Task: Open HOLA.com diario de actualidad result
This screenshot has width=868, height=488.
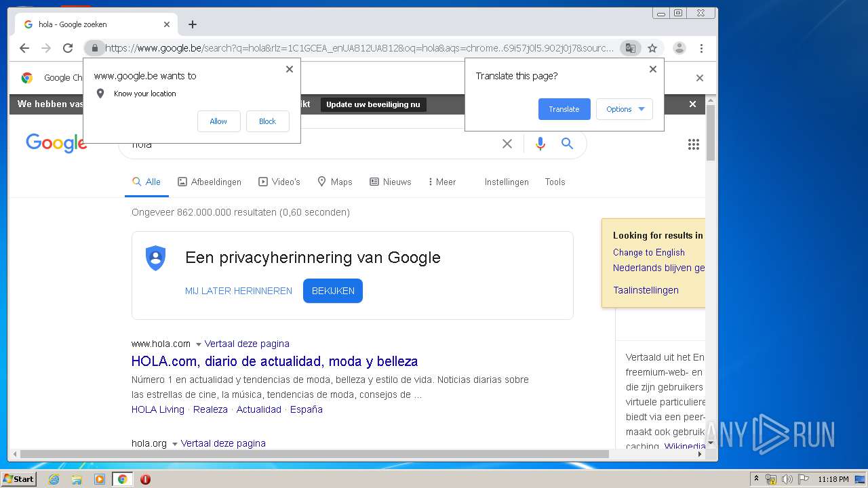Action: pos(275,361)
